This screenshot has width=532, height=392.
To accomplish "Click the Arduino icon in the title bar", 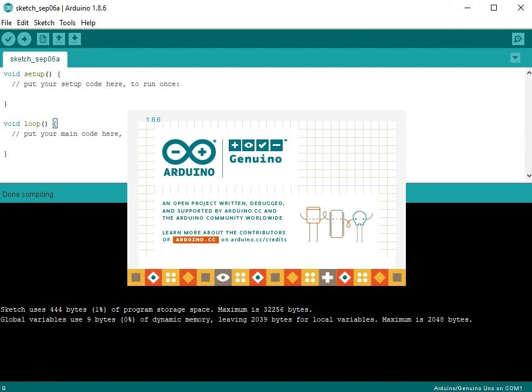I will coord(7,8).
